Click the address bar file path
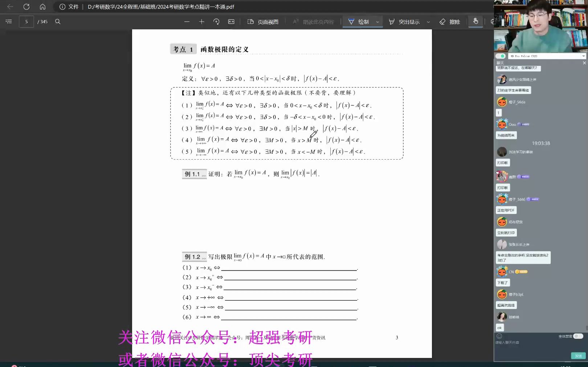This screenshot has height=367, width=588. 161,7
